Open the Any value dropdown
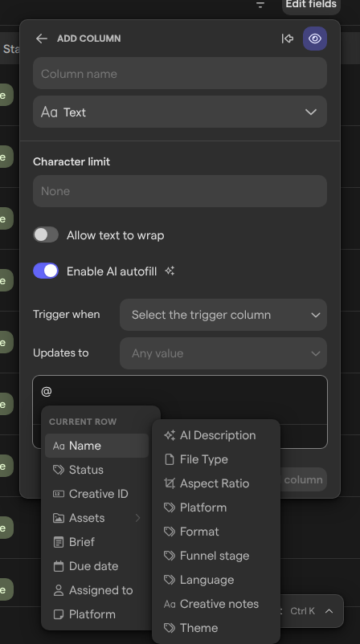Viewport: 360px width, 644px height. pos(223,353)
